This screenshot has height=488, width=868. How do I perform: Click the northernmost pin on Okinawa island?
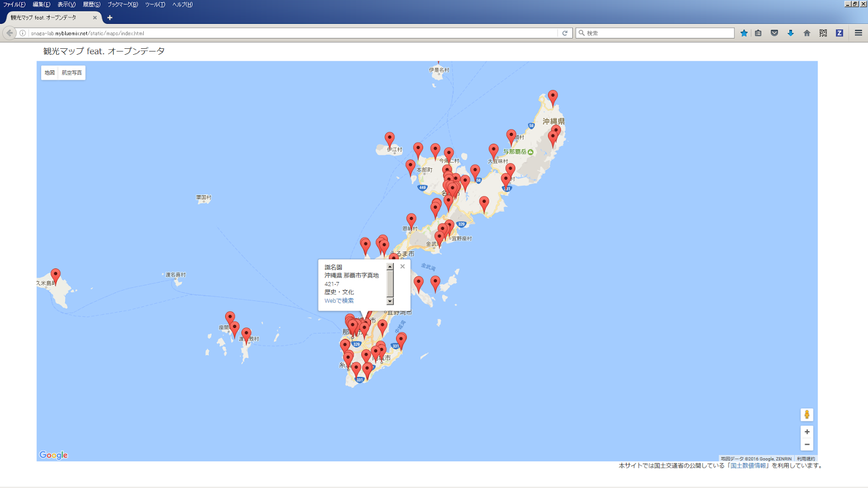(553, 98)
